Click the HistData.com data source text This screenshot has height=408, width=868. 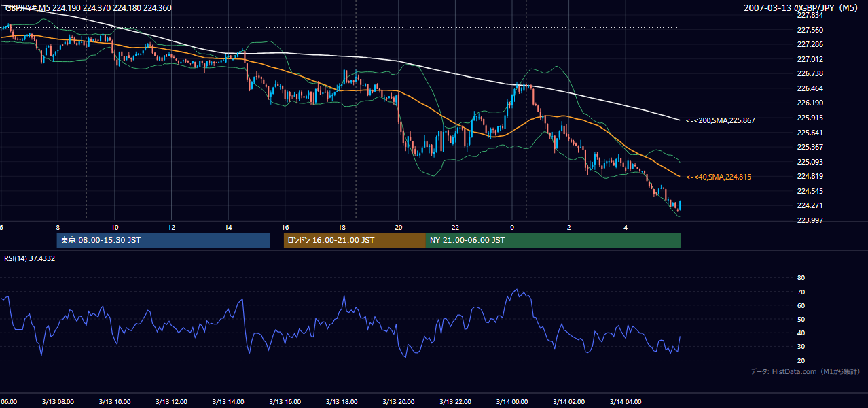(805, 371)
